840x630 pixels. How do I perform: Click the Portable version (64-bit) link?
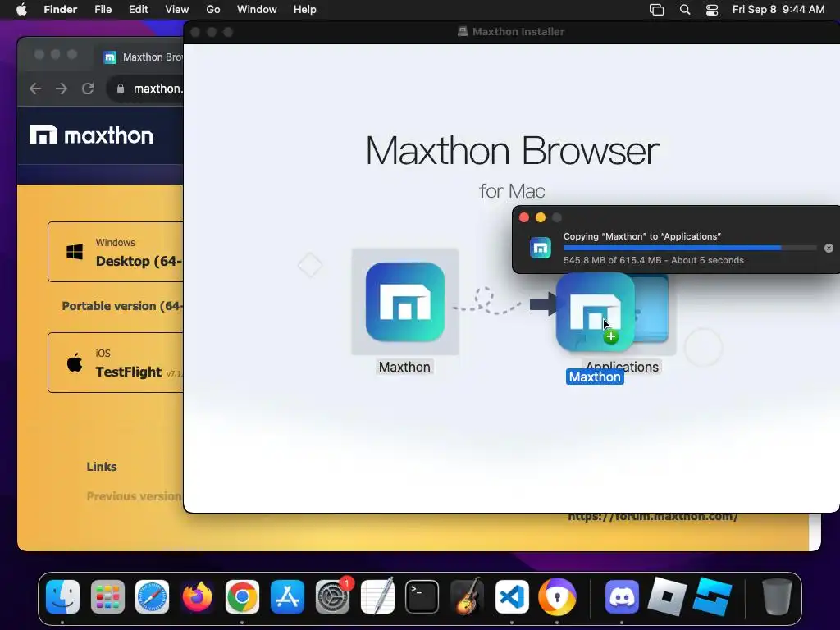click(122, 306)
